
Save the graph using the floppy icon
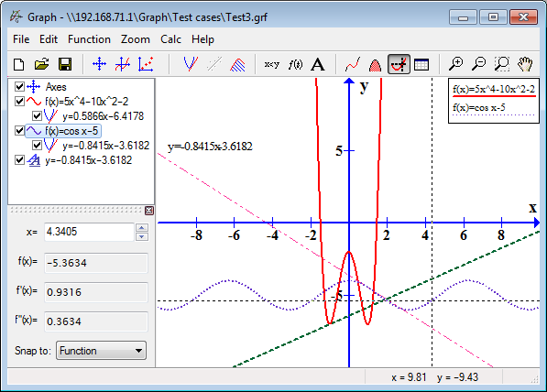click(x=65, y=64)
